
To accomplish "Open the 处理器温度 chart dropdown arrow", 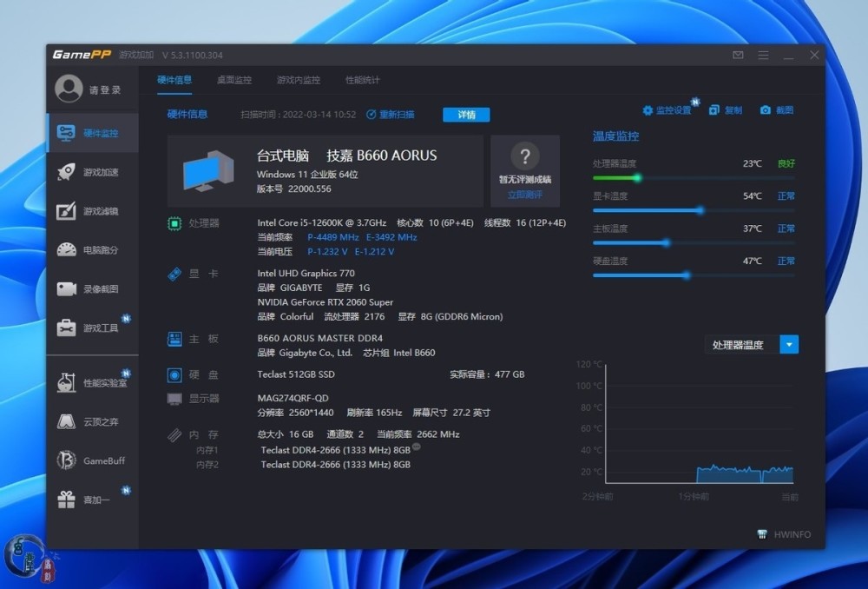I will (789, 345).
